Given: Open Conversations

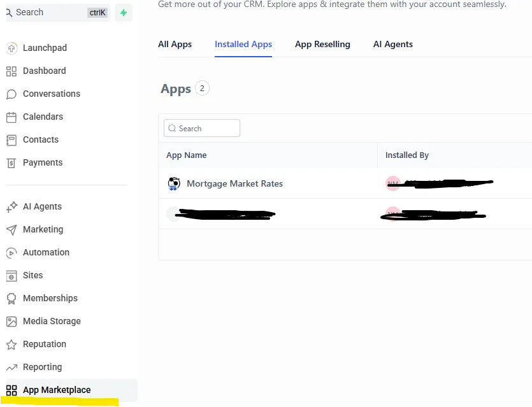Looking at the screenshot, I should click(52, 94).
